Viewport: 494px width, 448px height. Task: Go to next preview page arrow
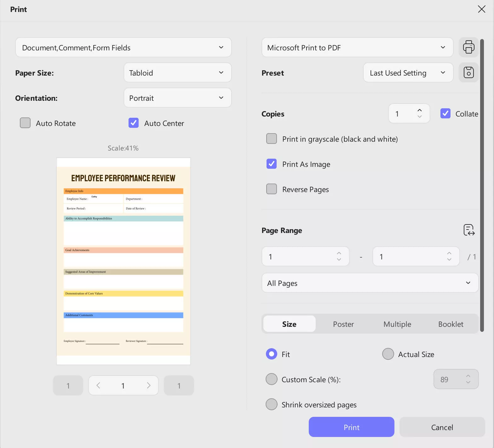tap(149, 385)
